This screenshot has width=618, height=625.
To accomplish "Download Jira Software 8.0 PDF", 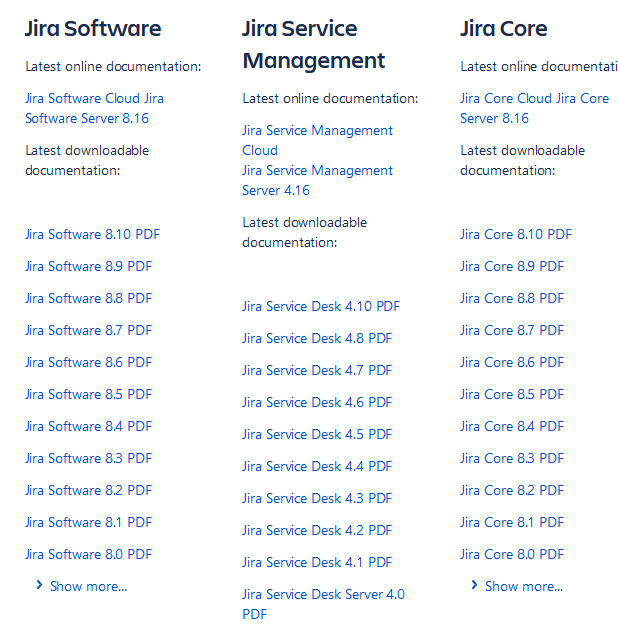I will 89,554.
